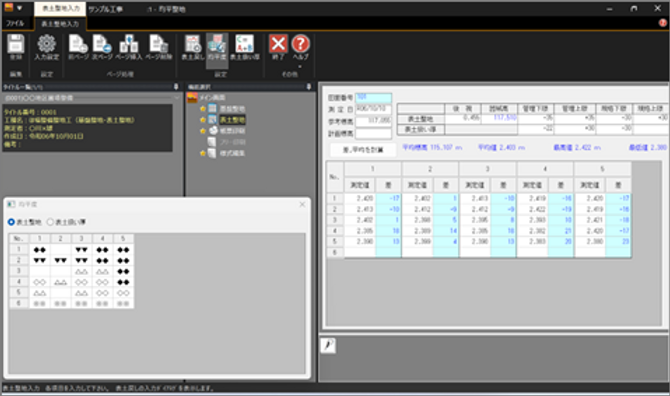This screenshot has width=670, height=396.
Task: Click the 帳票印刷 printer icon in tree
Action: pyautogui.click(x=212, y=131)
